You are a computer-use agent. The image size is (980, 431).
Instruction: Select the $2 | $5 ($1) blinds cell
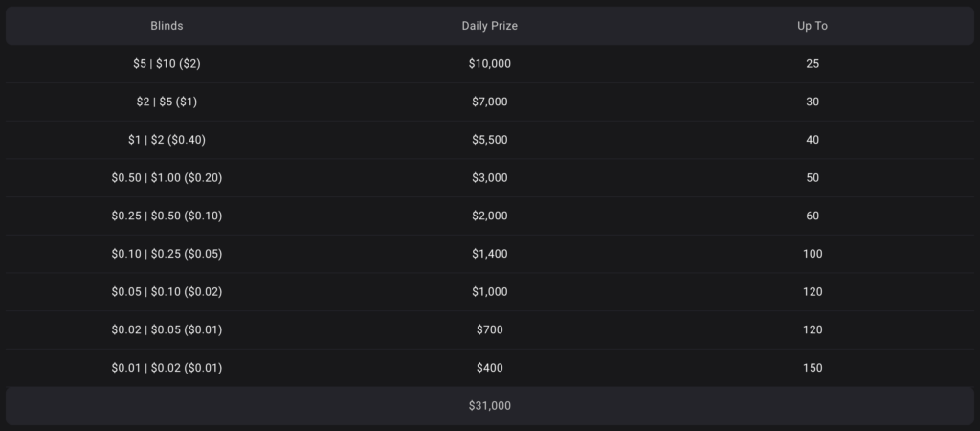pos(167,102)
